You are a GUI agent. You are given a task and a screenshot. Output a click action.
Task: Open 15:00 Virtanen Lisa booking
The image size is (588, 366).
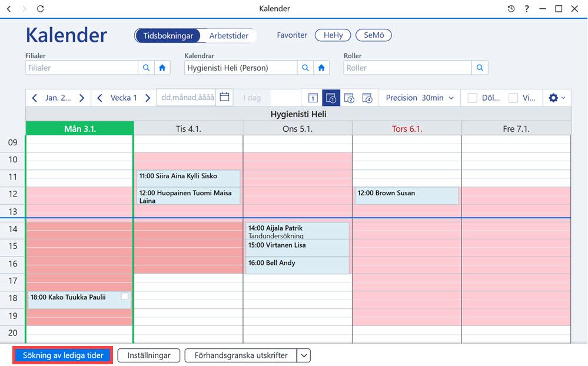(297, 248)
